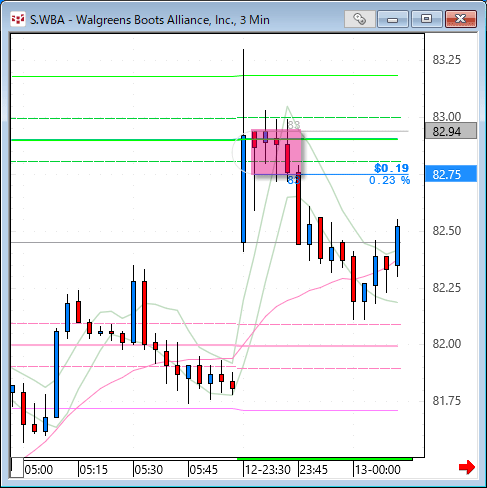The width and height of the screenshot is (487, 488).
Task: Click the tall blue candle below 12-23:30
Action: click(x=243, y=189)
